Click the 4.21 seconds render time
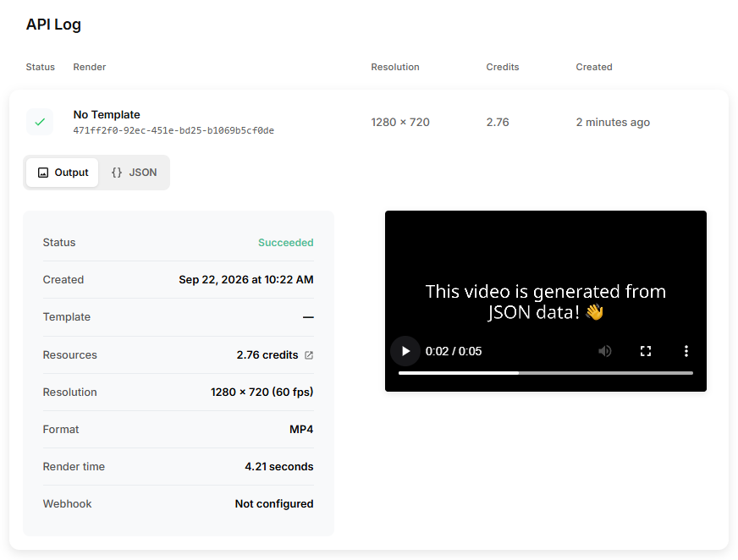The image size is (738, 560). (x=279, y=467)
